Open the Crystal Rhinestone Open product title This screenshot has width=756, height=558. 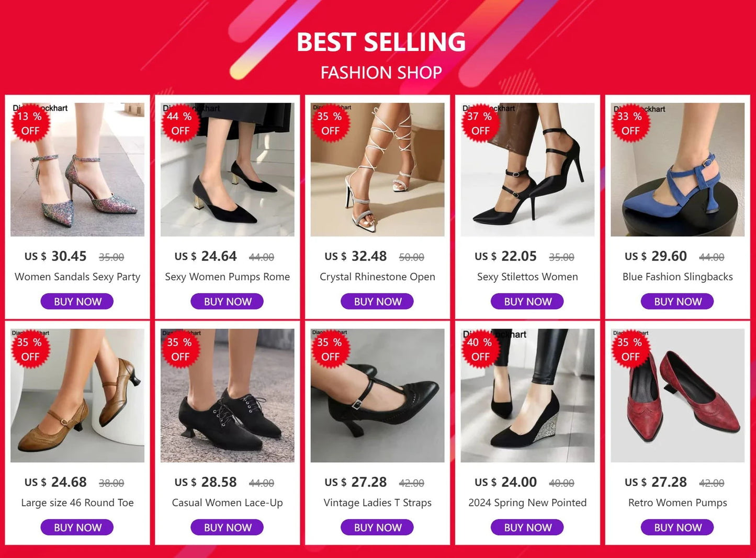[377, 277]
